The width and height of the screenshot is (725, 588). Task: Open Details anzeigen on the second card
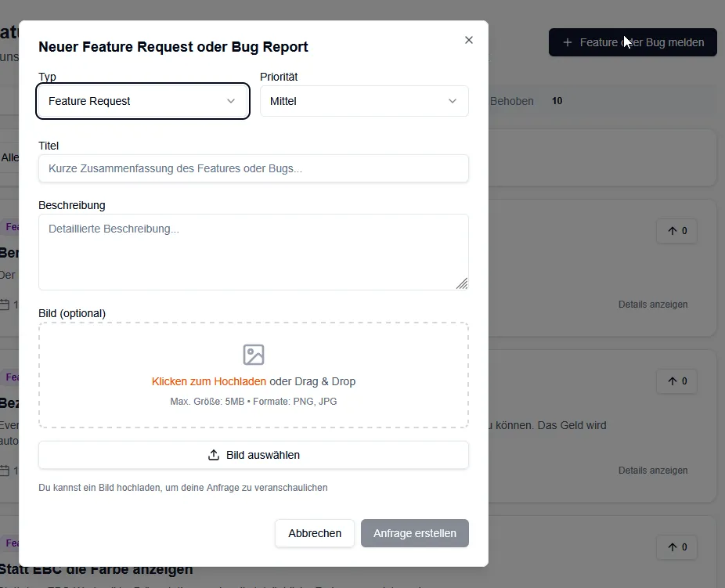coord(652,471)
